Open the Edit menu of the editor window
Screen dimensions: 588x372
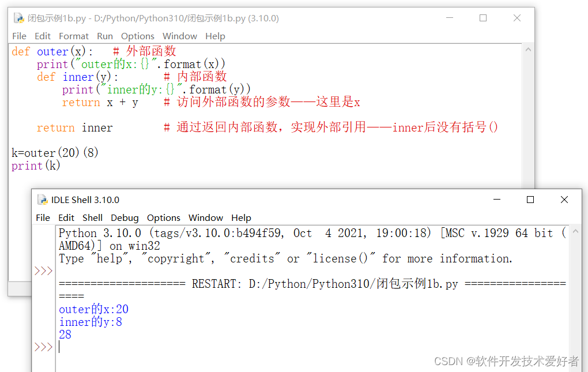point(42,36)
